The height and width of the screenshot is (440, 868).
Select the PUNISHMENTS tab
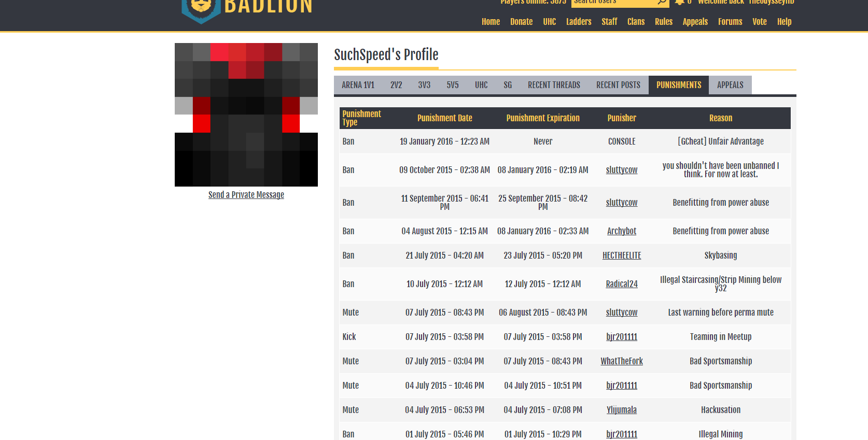(x=679, y=85)
